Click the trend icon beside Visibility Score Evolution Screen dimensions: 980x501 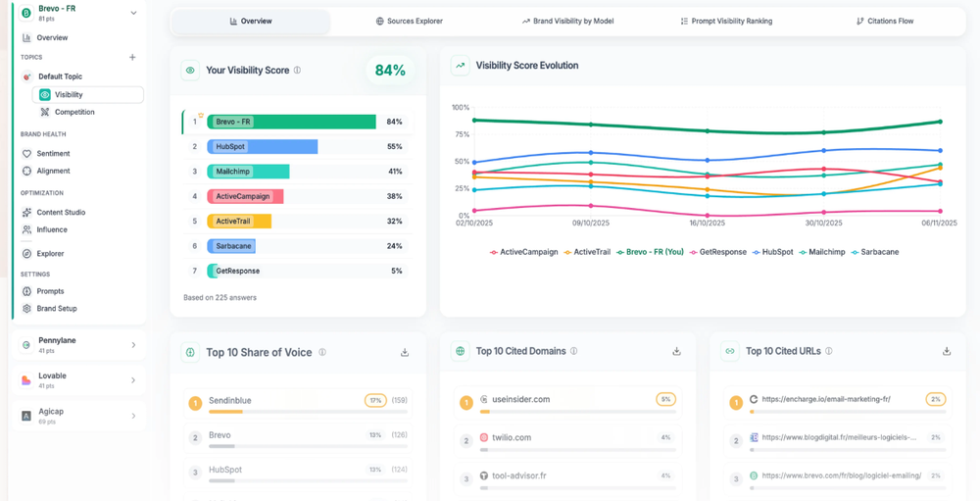460,65
